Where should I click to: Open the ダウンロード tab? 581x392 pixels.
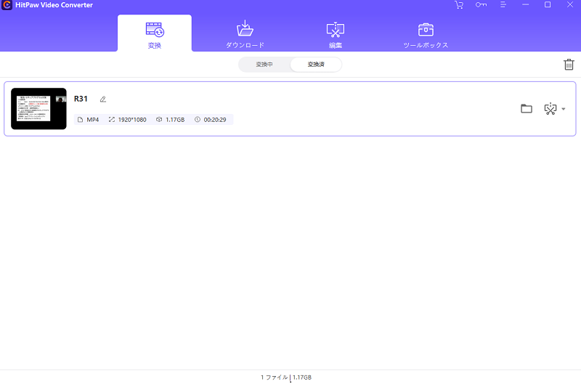(x=245, y=35)
